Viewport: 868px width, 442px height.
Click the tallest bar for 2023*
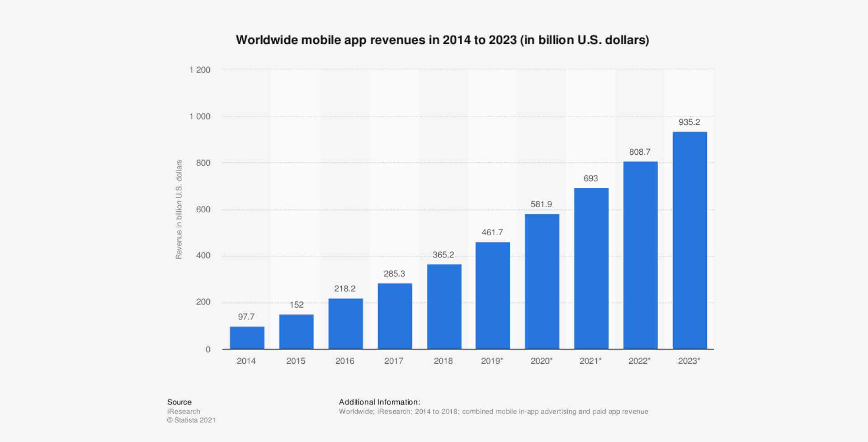pos(689,240)
